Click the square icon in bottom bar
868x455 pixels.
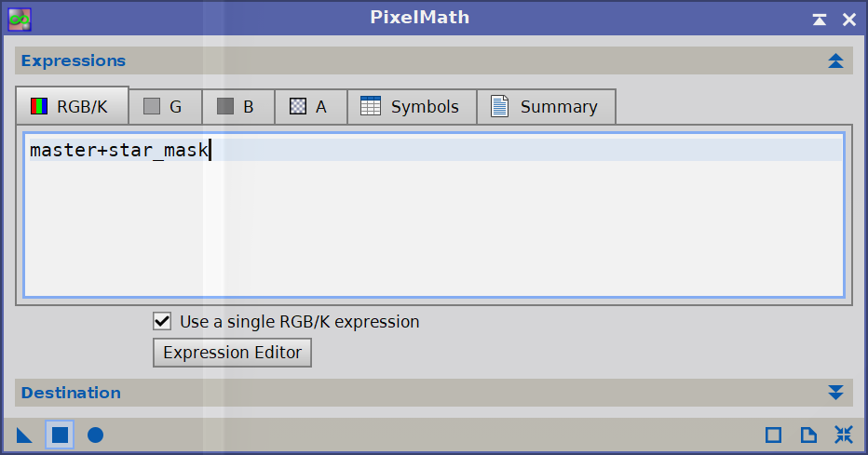(x=773, y=435)
